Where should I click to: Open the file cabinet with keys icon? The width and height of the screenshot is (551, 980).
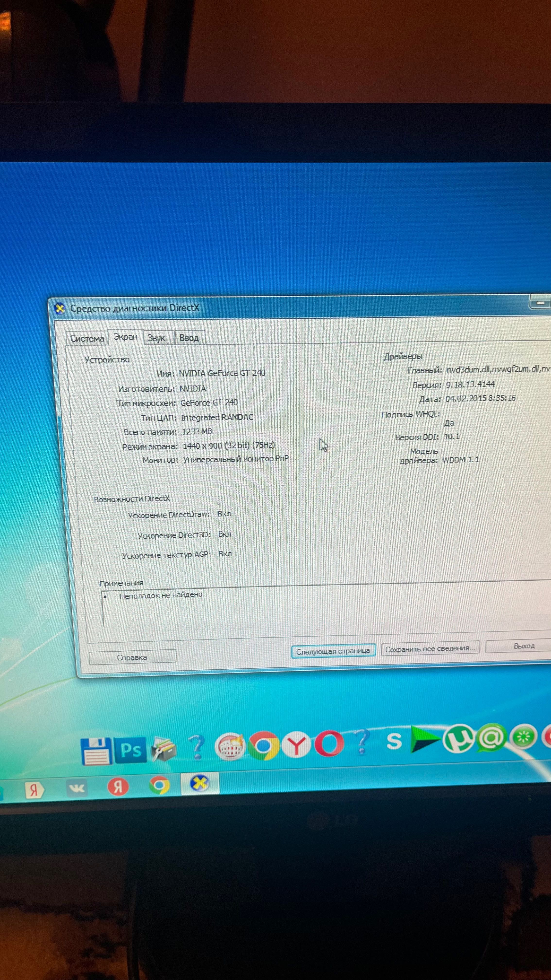pyautogui.click(x=164, y=748)
